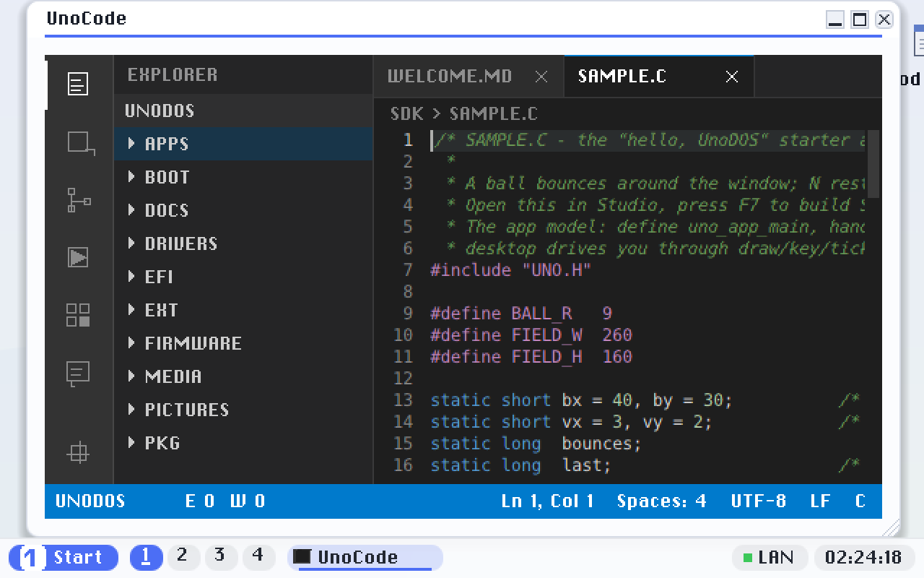The height and width of the screenshot is (578, 924).
Task: Click the UnoCode taskbar app icon
Action: (x=302, y=557)
